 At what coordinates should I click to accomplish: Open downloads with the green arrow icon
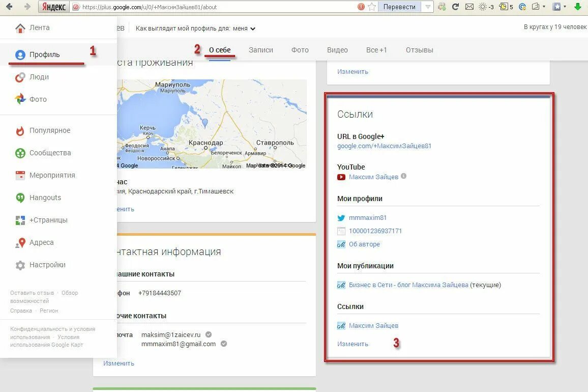coord(578,7)
